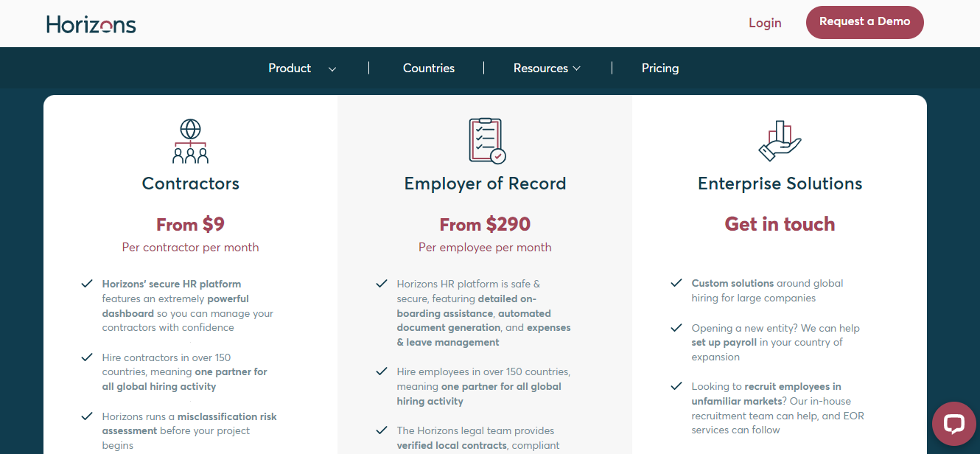
Task: Click the Get in touch heading
Action: coord(780,224)
